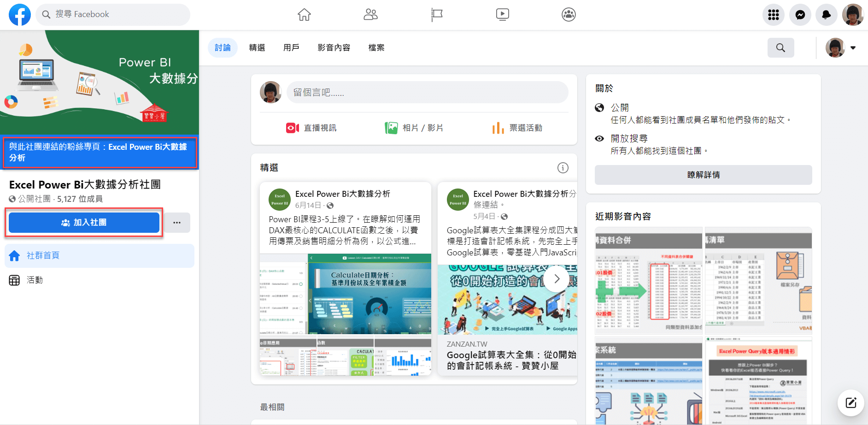Image resolution: width=868 pixels, height=425 pixels.
Task: Click the 公開 privacy label in 關於
Action: click(620, 108)
